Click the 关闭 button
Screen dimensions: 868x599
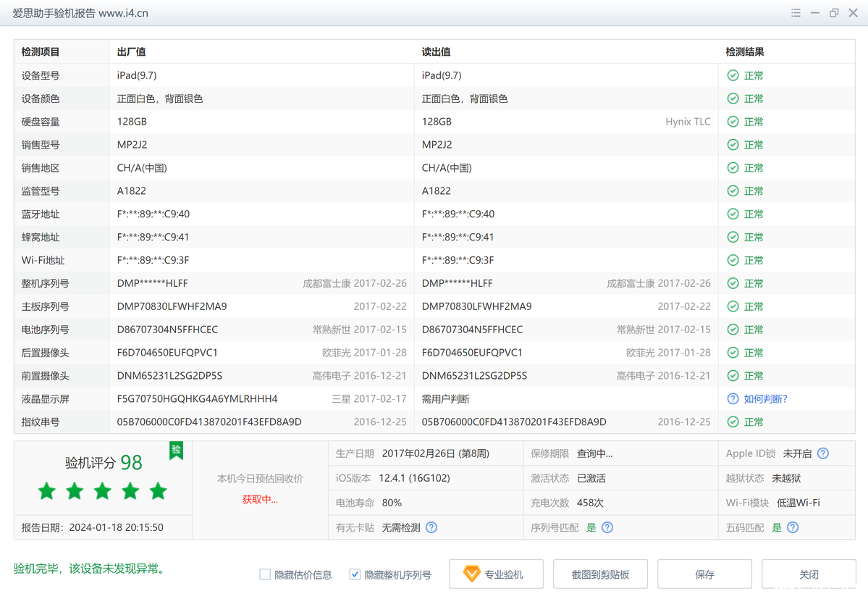[x=809, y=574]
